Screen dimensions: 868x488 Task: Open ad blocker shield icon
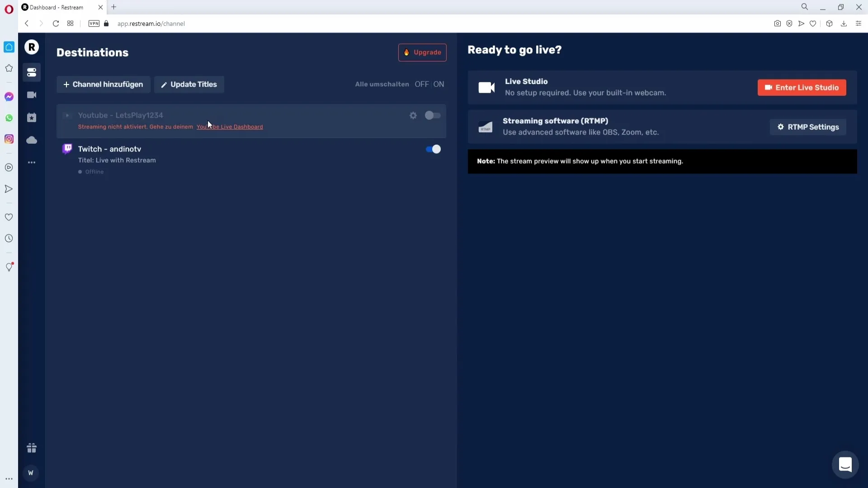(789, 23)
